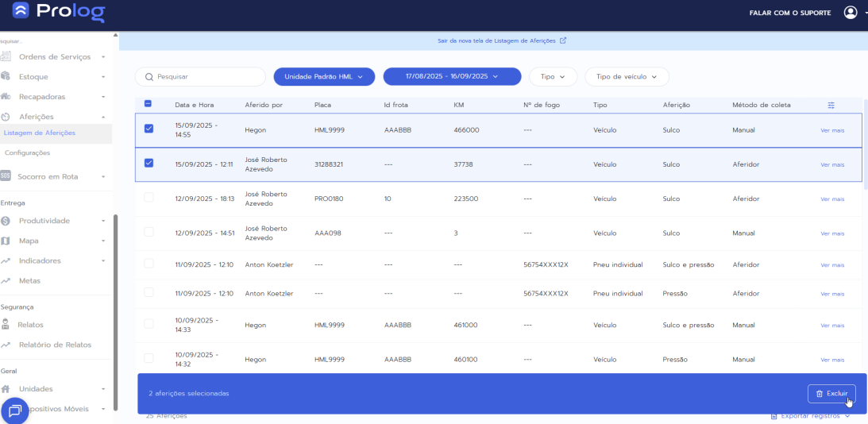Image resolution: width=868 pixels, height=424 pixels.
Task: Open the date range 17/08/2025 - 16/09/2025 picker
Action: (x=451, y=76)
